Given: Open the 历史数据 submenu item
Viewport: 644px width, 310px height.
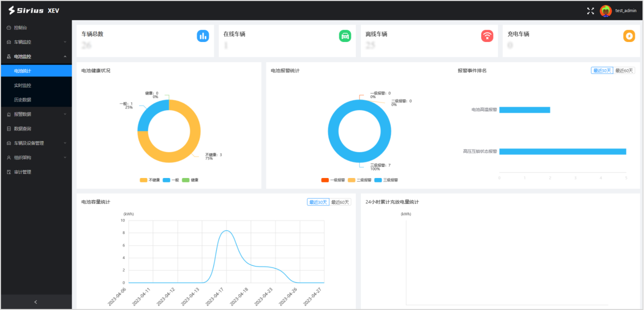Looking at the screenshot, I should pos(36,100).
